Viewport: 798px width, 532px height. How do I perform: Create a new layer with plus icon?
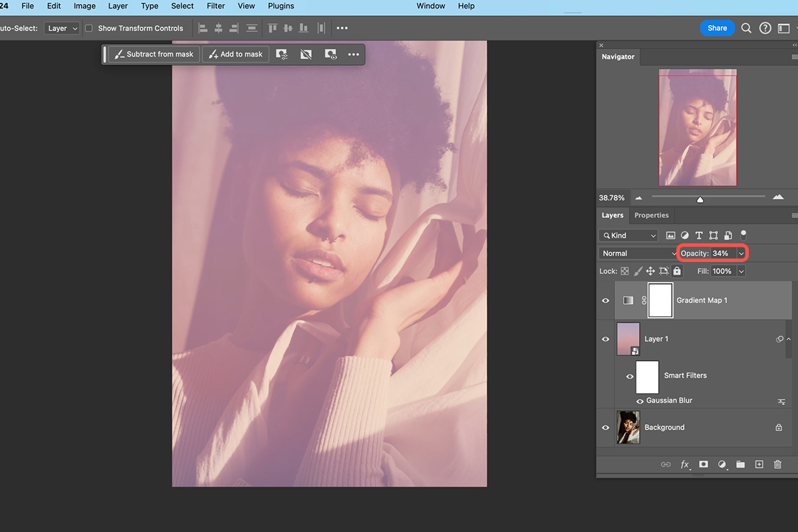tap(759, 464)
